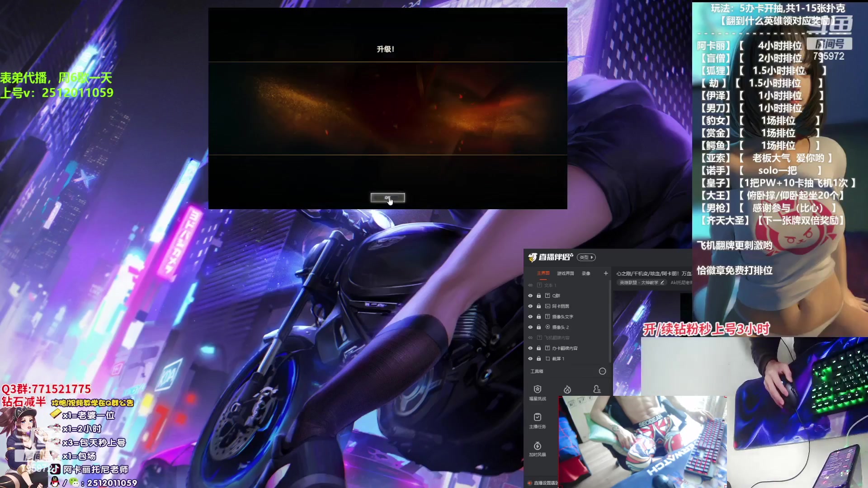The width and height of the screenshot is (868, 488).
Task: Open the 主播任务 clipboard icon
Action: pyautogui.click(x=537, y=418)
